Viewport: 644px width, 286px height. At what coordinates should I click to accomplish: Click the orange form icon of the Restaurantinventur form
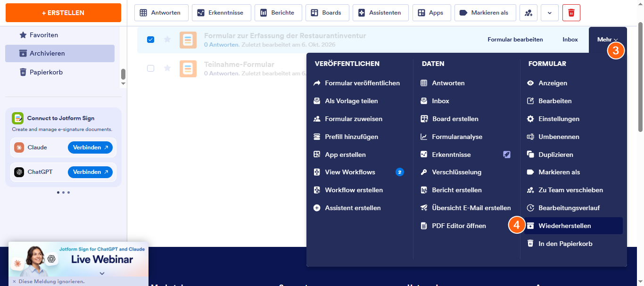coord(188,40)
